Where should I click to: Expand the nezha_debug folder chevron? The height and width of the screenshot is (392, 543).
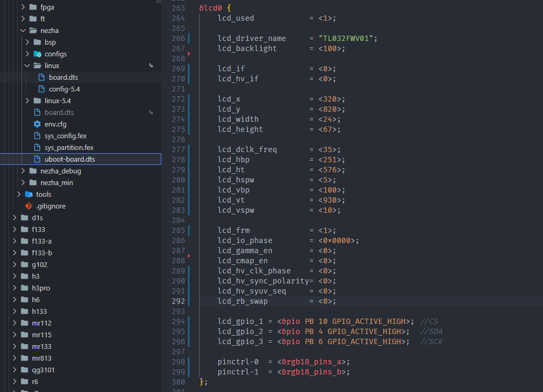click(x=23, y=171)
